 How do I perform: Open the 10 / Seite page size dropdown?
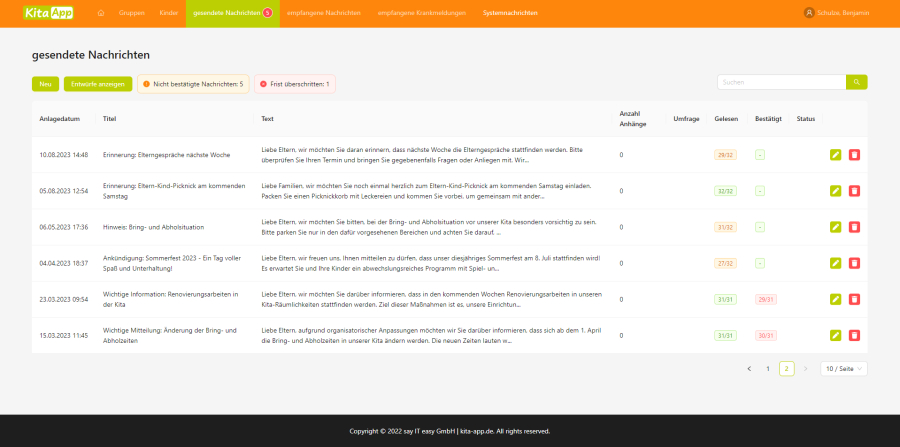[x=843, y=369]
